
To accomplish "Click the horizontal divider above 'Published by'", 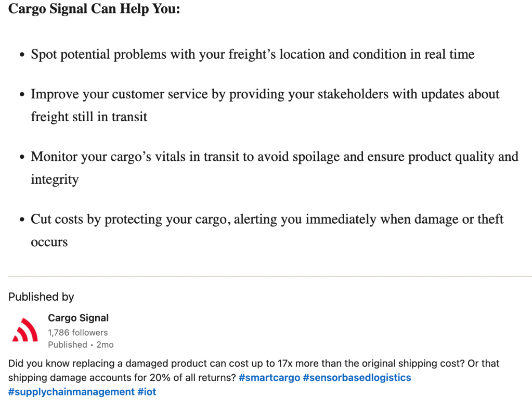I will pos(270,276).
